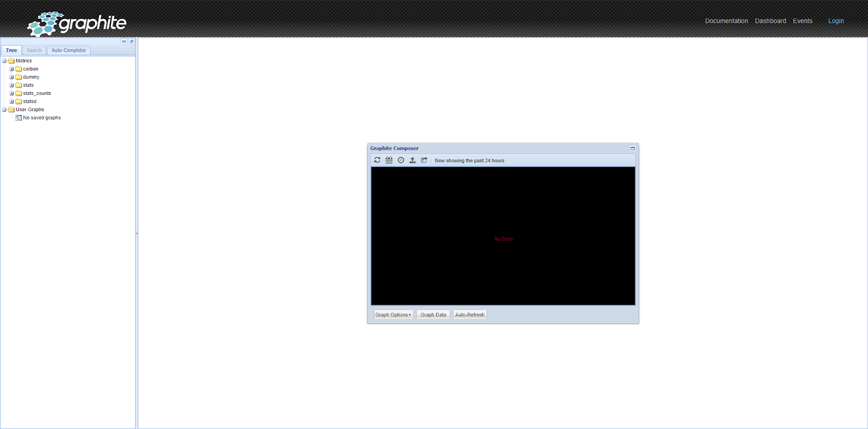
Task: Collapse the left navigation panel
Action: click(124, 41)
